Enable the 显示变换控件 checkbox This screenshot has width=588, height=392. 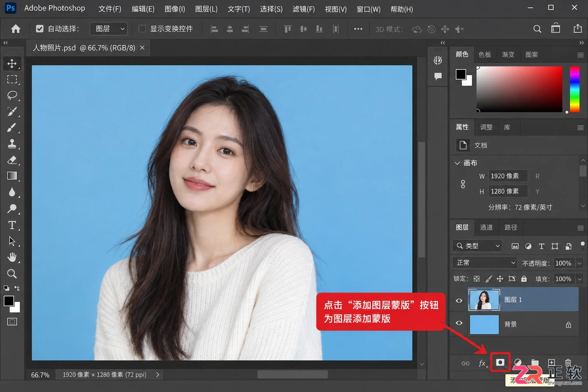[x=142, y=29]
